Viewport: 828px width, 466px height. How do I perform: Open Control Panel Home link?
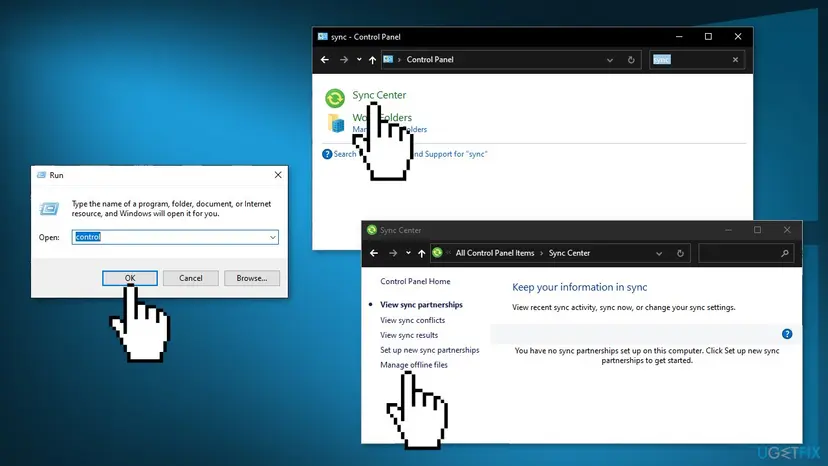click(415, 282)
